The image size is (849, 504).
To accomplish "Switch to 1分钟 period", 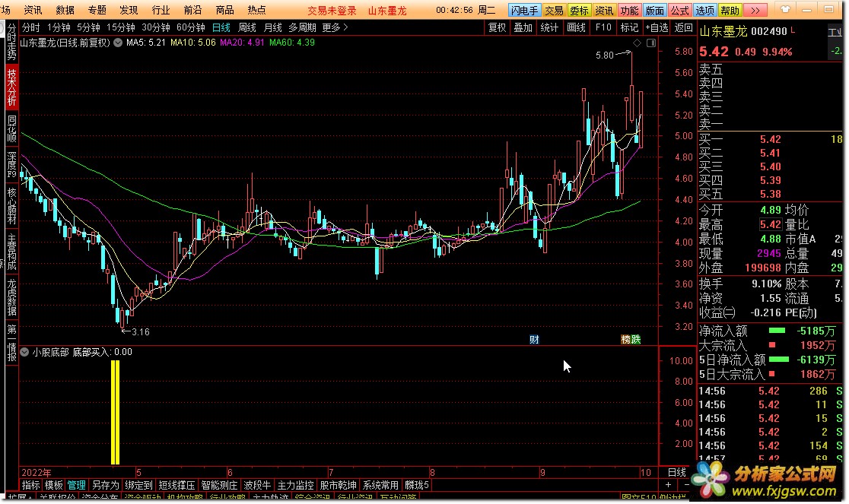I will tap(59, 27).
